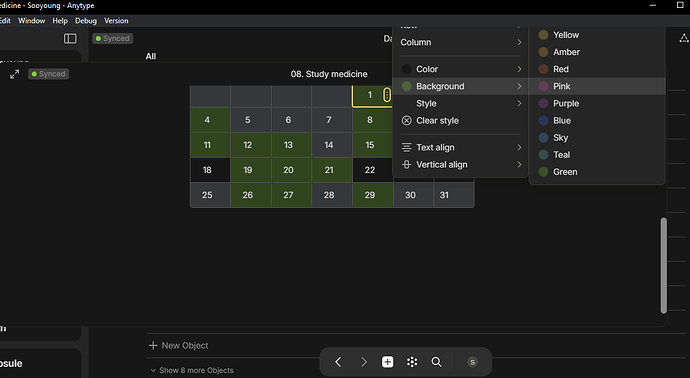
Task: Select table cell 15
Action: pyautogui.click(x=372, y=145)
